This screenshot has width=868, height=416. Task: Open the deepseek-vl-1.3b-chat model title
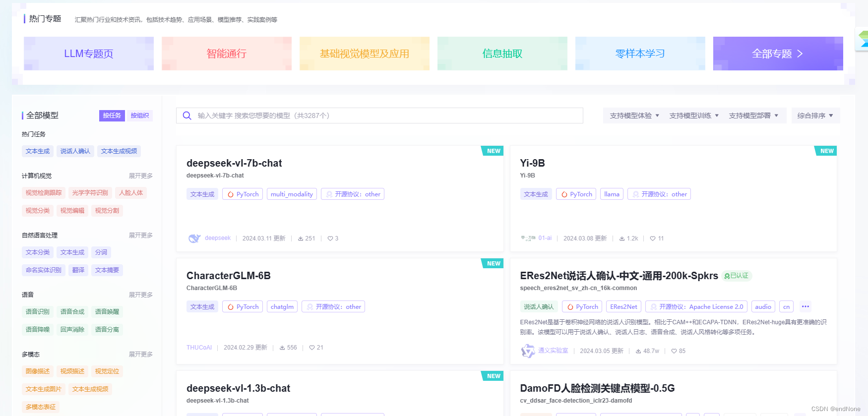coord(238,388)
